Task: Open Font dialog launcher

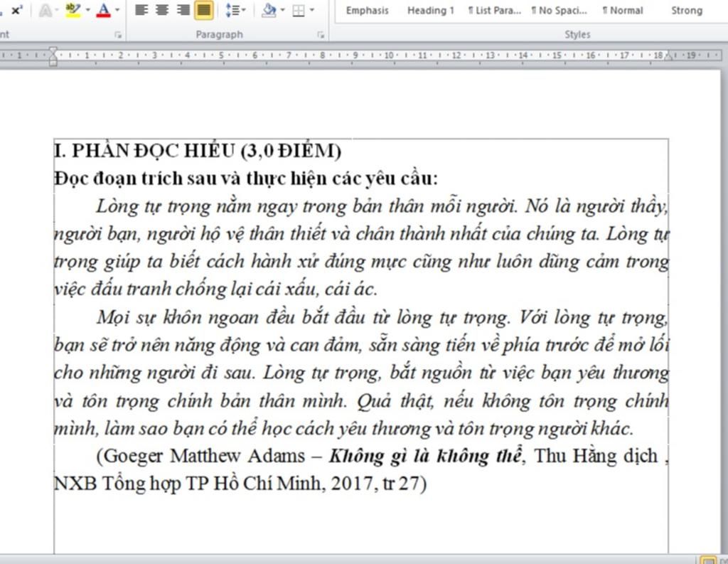Action: click(x=118, y=34)
